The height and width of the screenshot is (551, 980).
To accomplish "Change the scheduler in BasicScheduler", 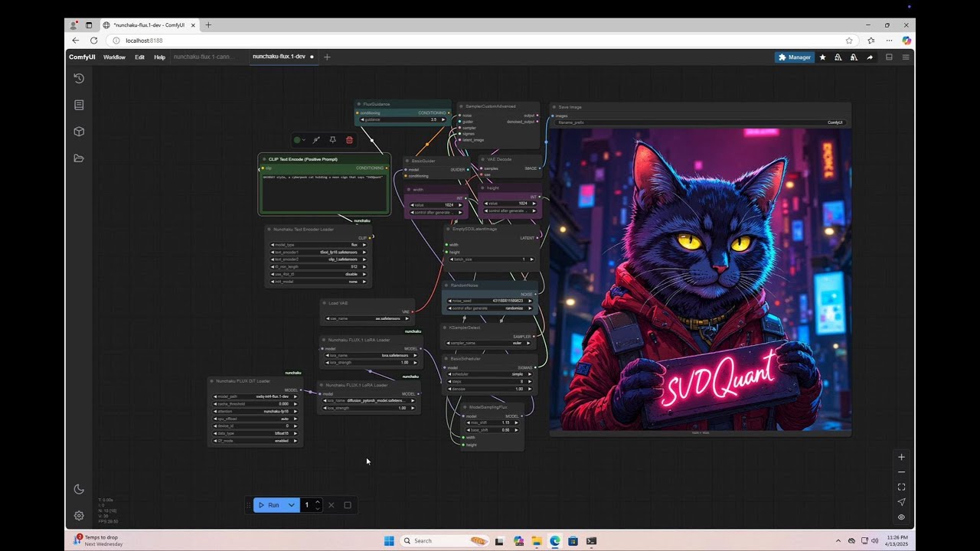I will point(490,374).
